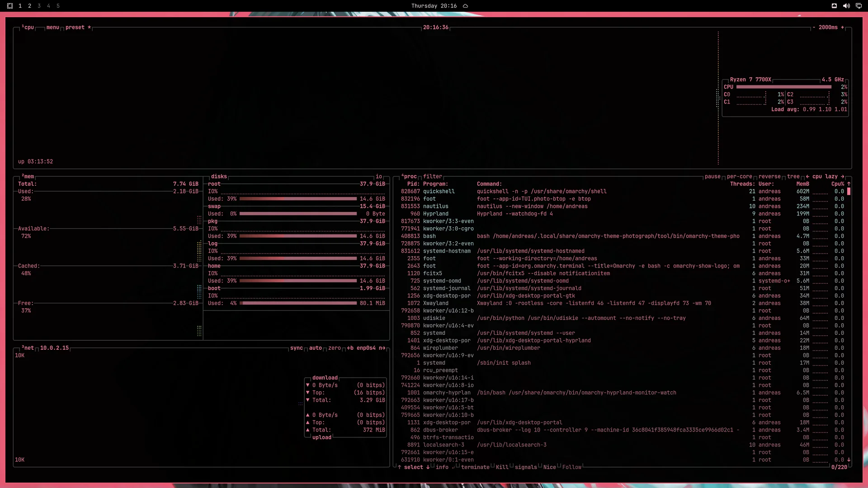Image resolution: width=868 pixels, height=488 pixels.
Task: Increase update interval with plus sign
Action: click(842, 28)
